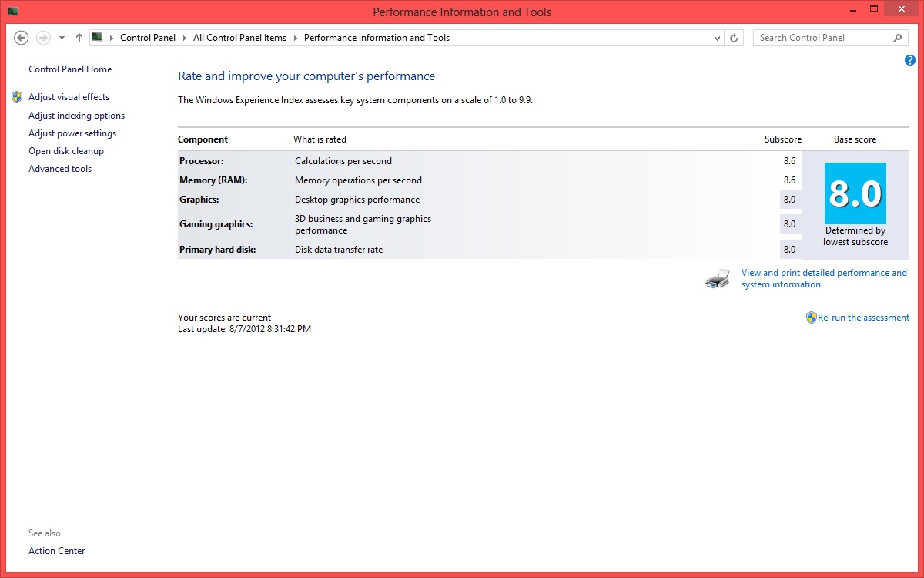This screenshot has width=924, height=578.
Task: Open Action Center link
Action: [57, 551]
